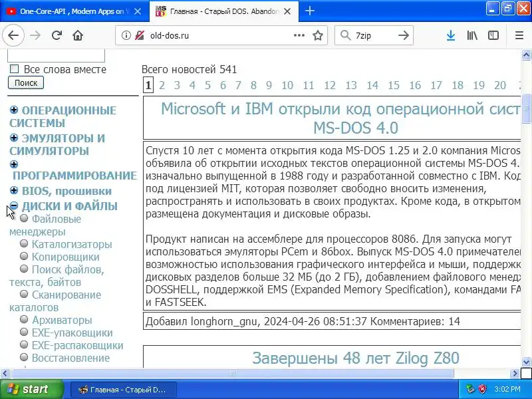Open a new browser tab
Image resolution: width=532 pixels, height=399 pixels.
point(309,11)
